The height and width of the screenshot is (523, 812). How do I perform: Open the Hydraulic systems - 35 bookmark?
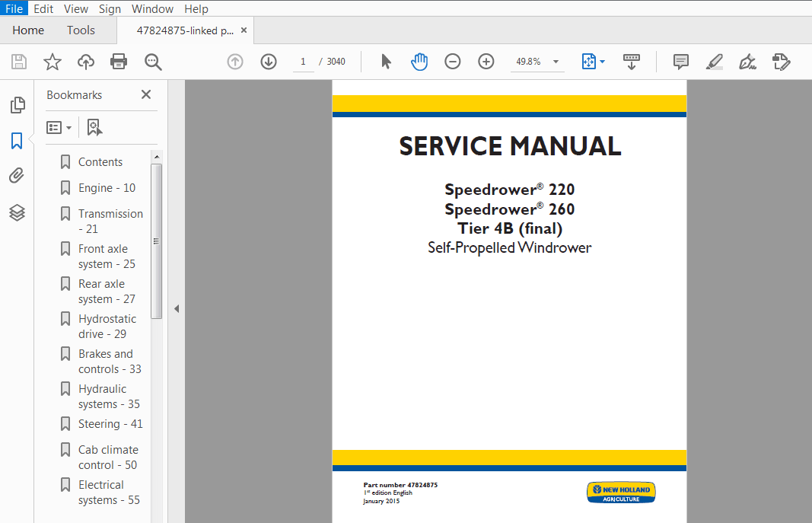click(x=109, y=397)
